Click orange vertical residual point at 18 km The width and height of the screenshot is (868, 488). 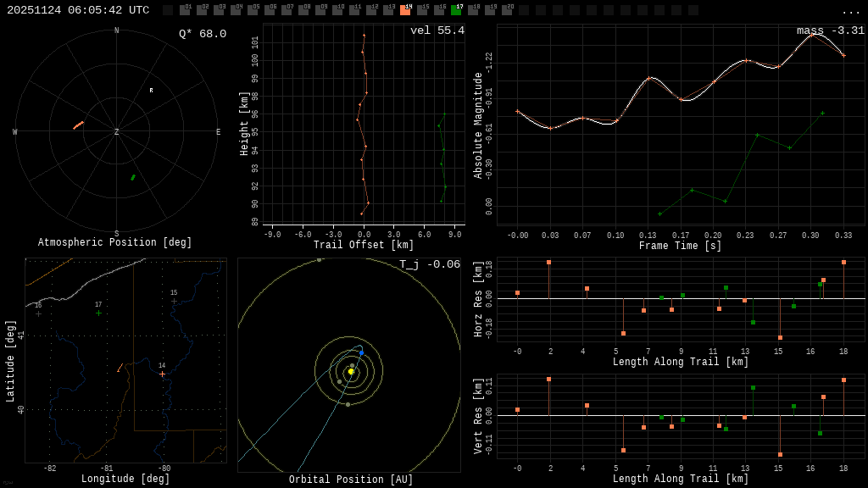click(843, 380)
